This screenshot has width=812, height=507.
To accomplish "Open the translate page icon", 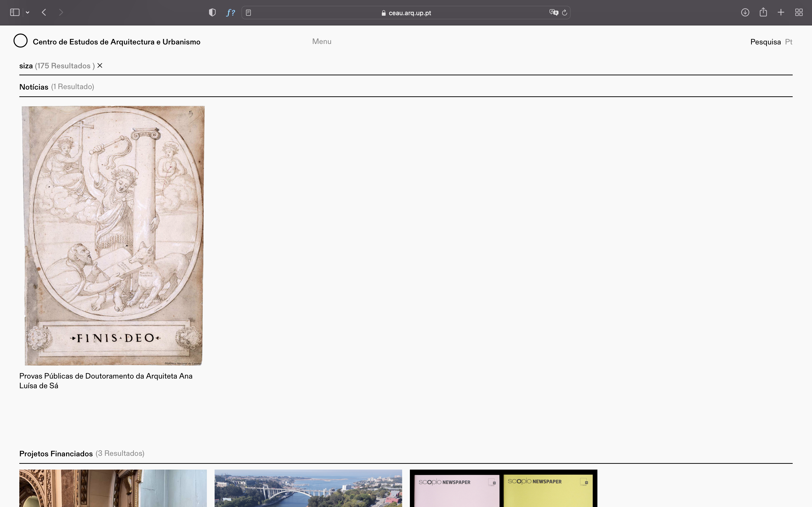I will click(x=553, y=12).
